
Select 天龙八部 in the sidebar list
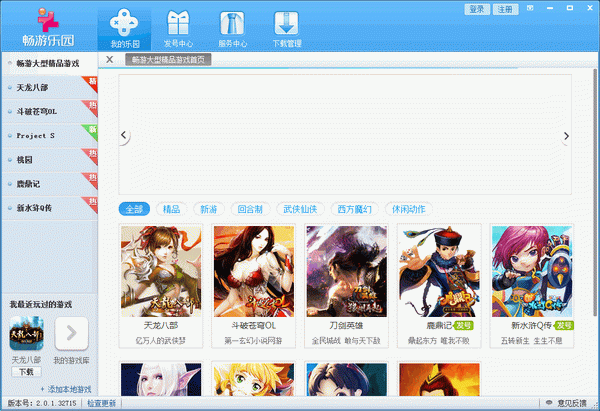[x=49, y=87]
